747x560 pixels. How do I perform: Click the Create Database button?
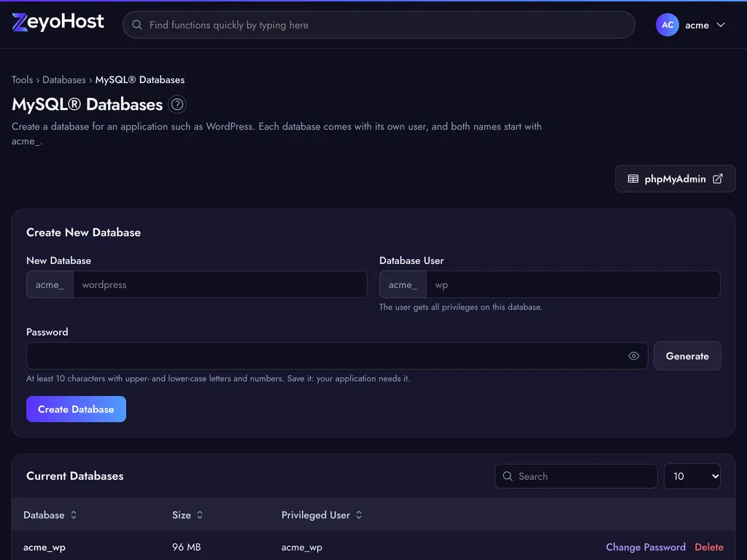tap(76, 409)
